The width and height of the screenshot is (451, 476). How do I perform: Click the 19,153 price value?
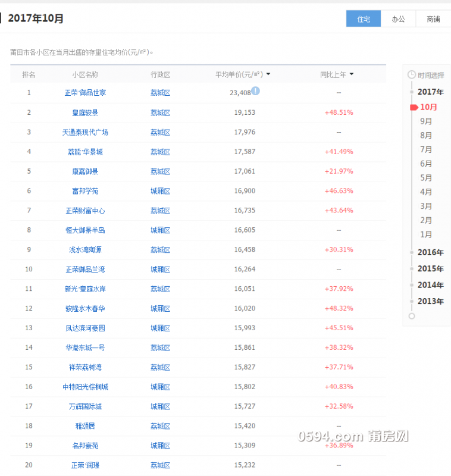point(245,112)
